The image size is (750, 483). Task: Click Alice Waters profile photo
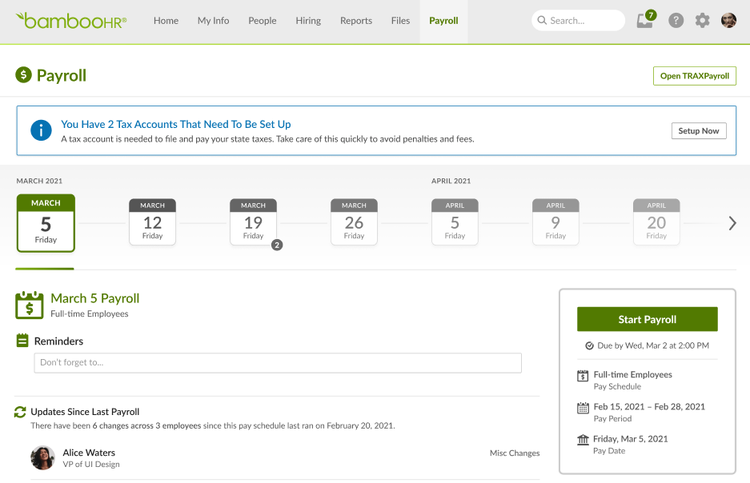click(43, 458)
